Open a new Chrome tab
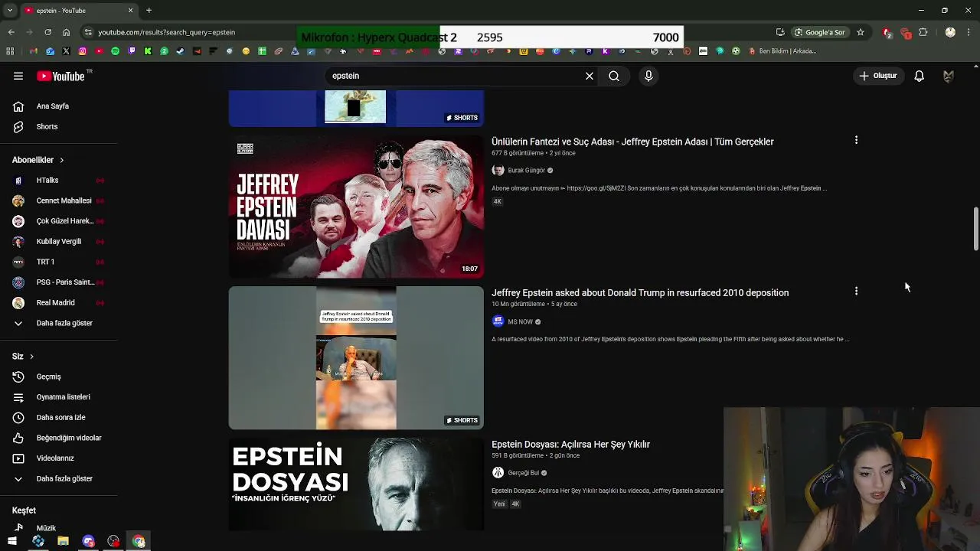This screenshot has height=551, width=980. [149, 11]
